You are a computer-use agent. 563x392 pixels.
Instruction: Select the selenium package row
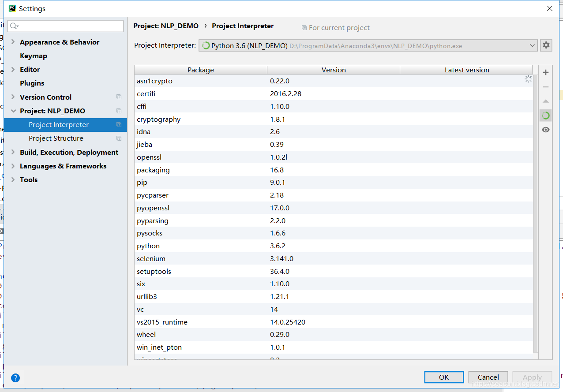click(334, 258)
